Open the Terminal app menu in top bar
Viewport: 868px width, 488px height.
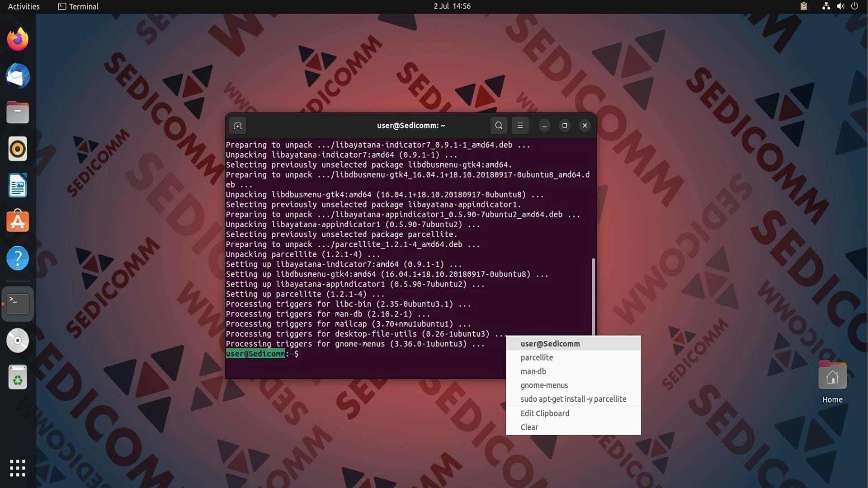78,6
